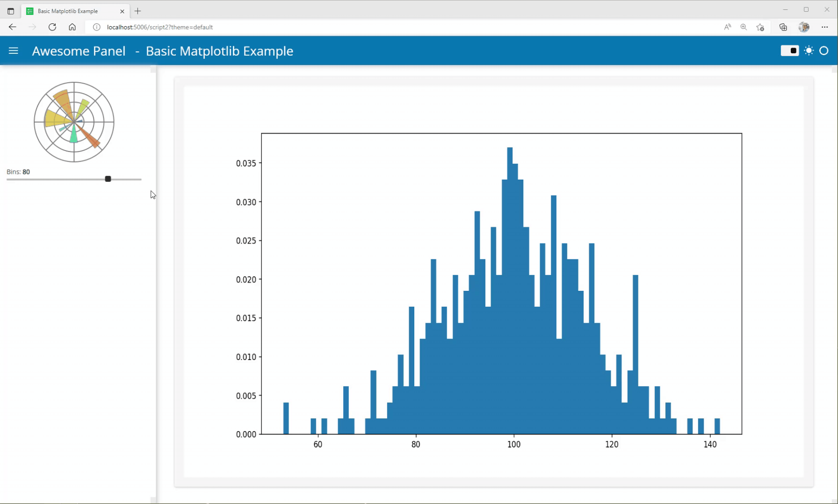Screen dimensions: 838x504
Task: Open the sidebar hamburger menu
Action: pos(13,50)
